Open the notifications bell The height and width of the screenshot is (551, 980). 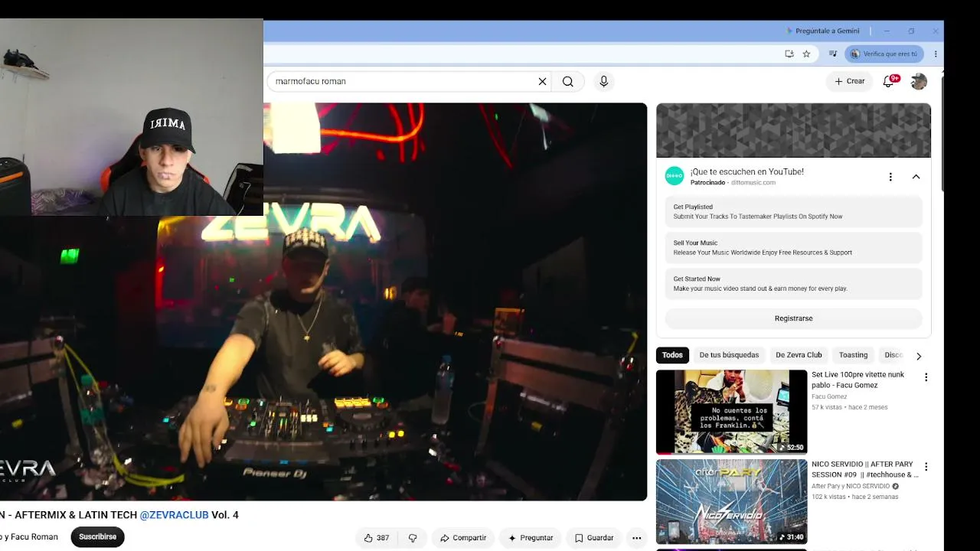(889, 81)
